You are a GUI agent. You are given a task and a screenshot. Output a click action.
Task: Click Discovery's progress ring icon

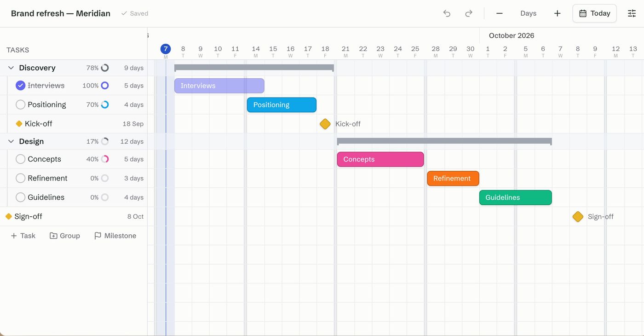click(105, 68)
